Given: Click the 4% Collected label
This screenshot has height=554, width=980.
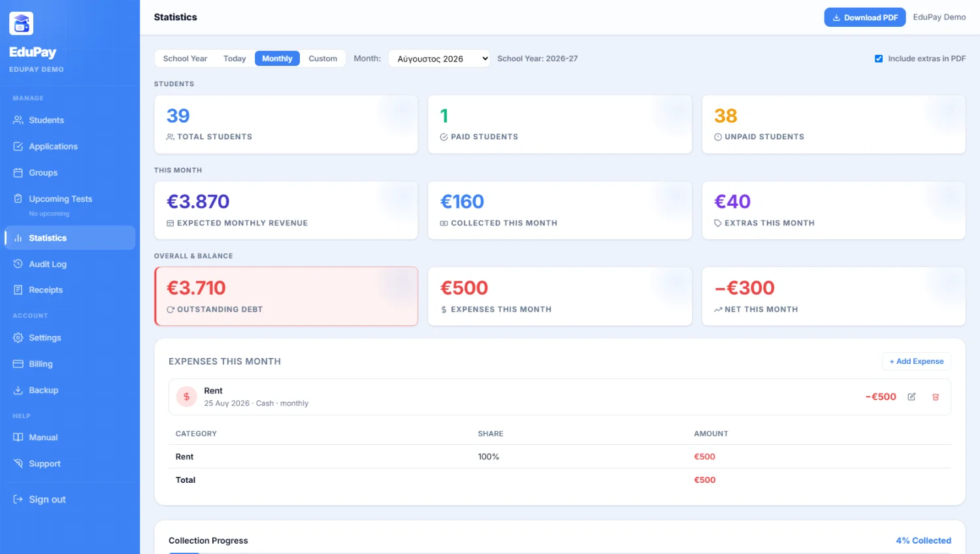Looking at the screenshot, I should (x=923, y=541).
